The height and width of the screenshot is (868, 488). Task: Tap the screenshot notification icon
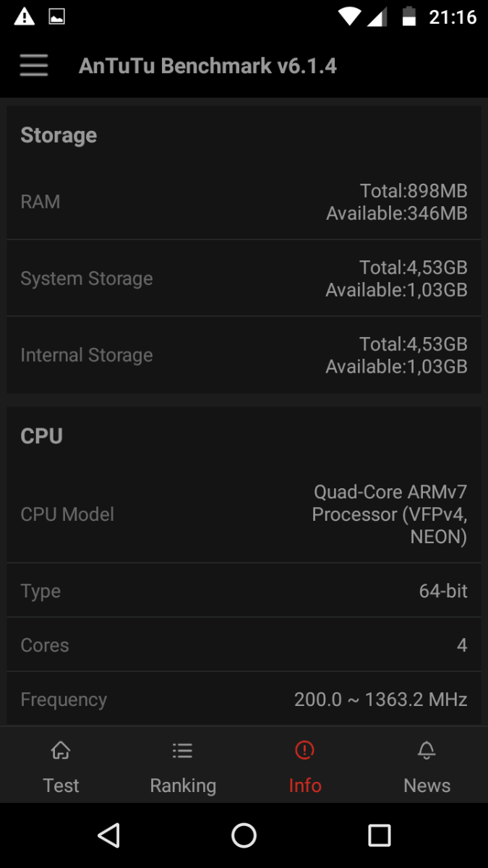(56, 17)
